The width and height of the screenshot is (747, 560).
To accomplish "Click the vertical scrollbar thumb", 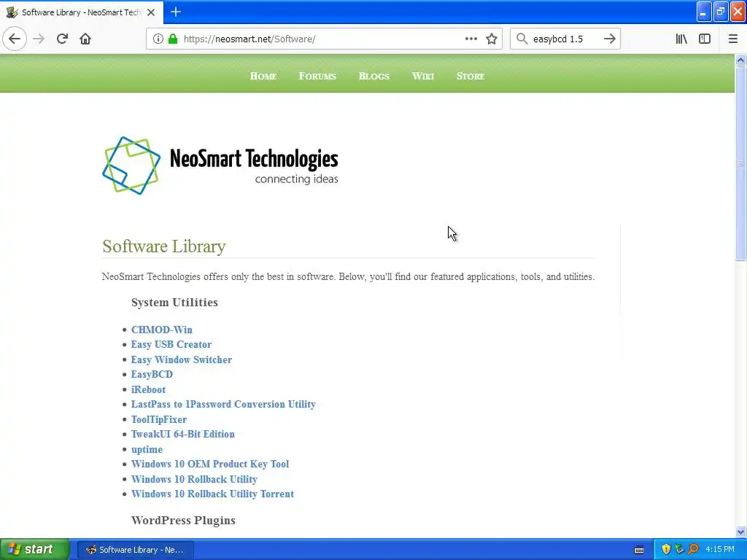I will click(x=740, y=163).
